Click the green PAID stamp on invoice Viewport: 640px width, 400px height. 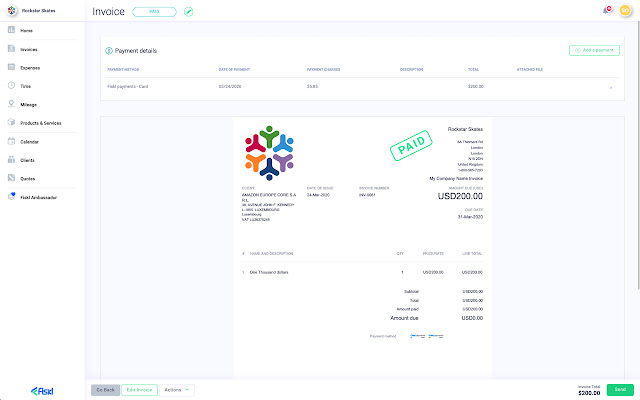(411, 145)
